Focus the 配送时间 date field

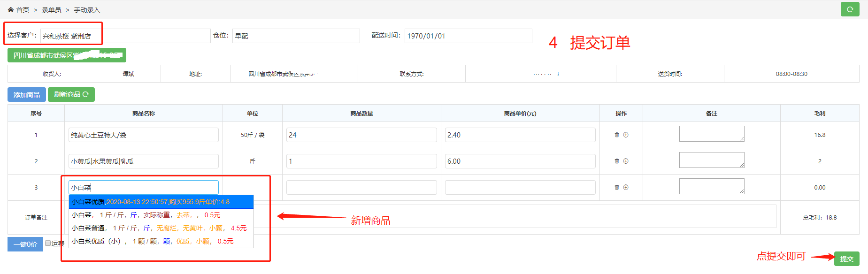tap(468, 36)
